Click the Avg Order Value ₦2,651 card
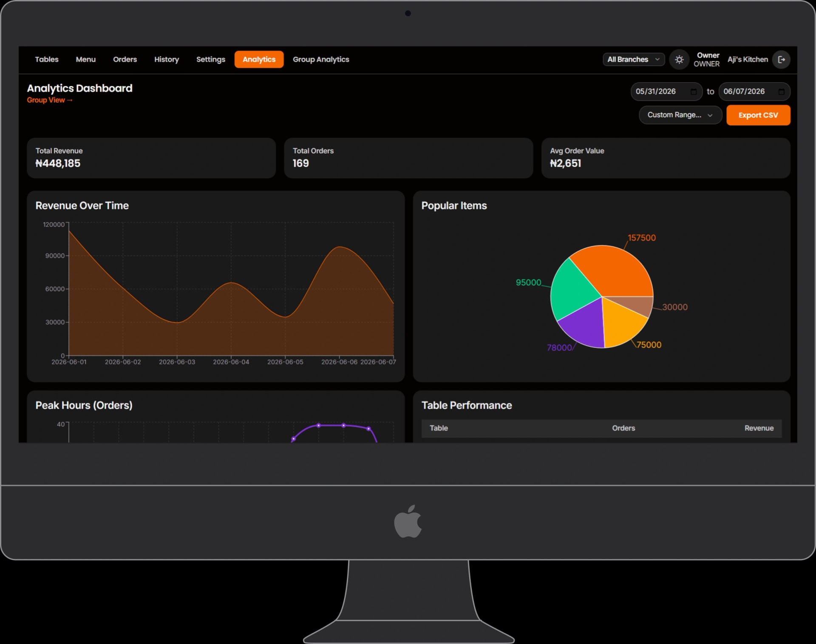Viewport: 816px width, 644px height. [x=666, y=158]
